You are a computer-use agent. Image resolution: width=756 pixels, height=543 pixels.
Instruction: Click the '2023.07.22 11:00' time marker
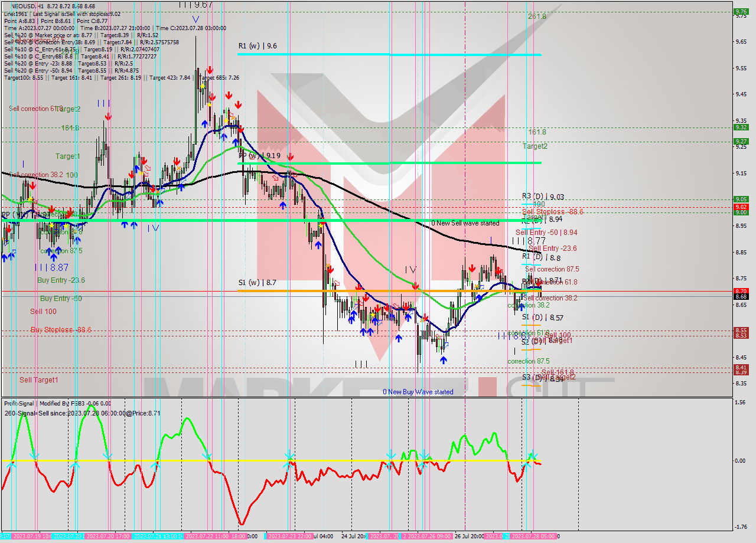[206, 537]
